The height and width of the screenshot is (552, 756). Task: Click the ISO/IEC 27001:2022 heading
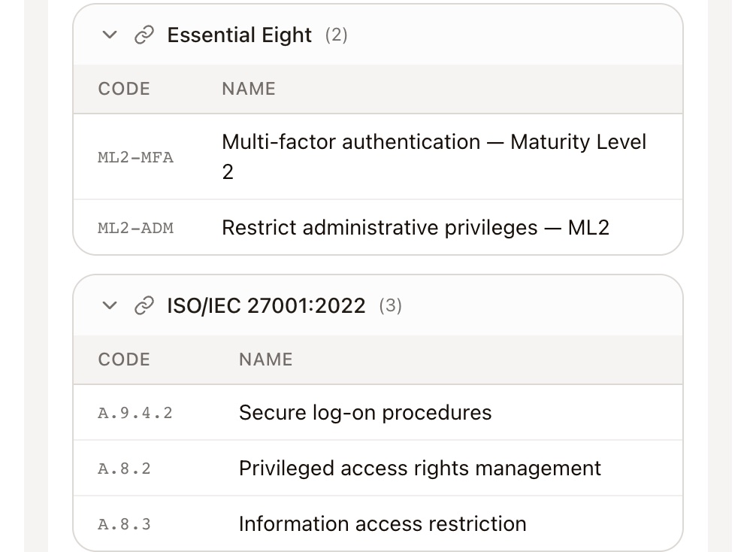point(266,306)
